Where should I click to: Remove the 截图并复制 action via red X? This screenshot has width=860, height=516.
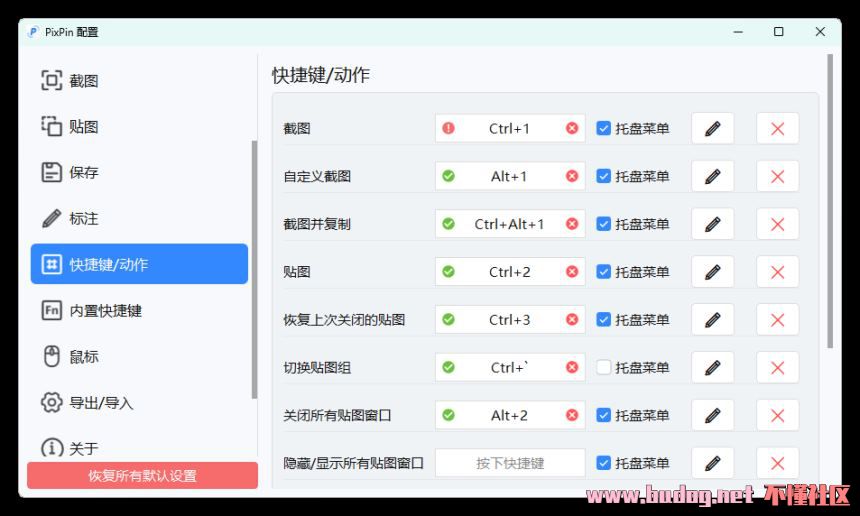pos(777,224)
